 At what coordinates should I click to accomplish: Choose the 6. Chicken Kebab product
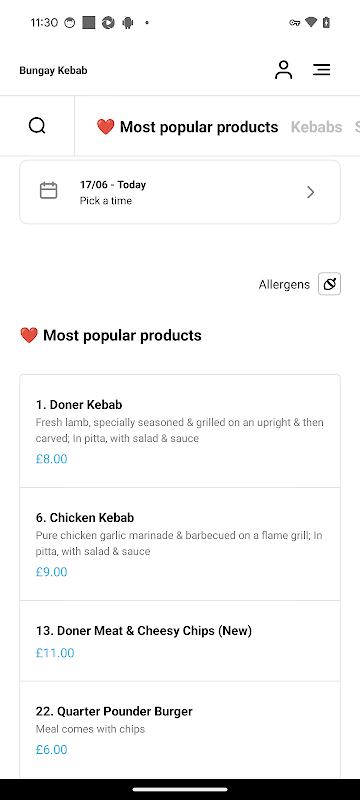click(180, 544)
